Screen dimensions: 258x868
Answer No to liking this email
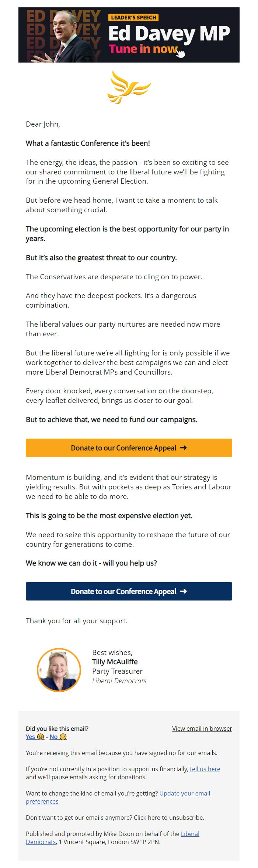53,737
